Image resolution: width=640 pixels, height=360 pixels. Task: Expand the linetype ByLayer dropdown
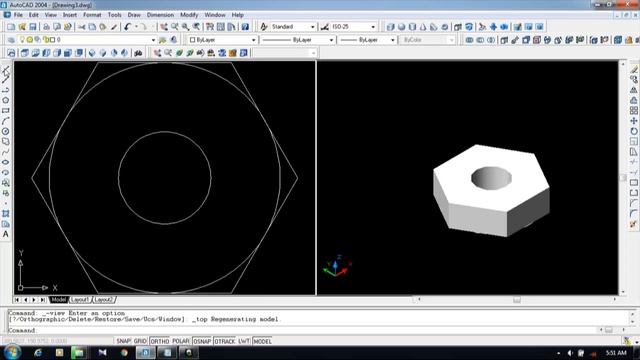[331, 40]
